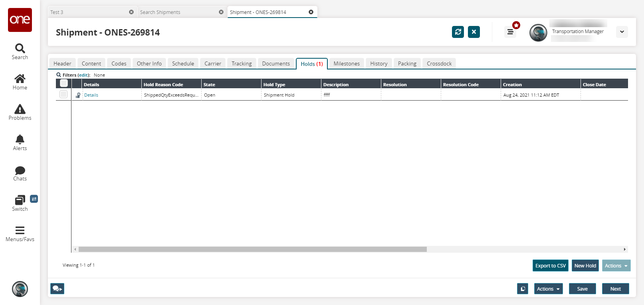Open the Milestones tab
This screenshot has height=305, width=644.
coord(347,63)
